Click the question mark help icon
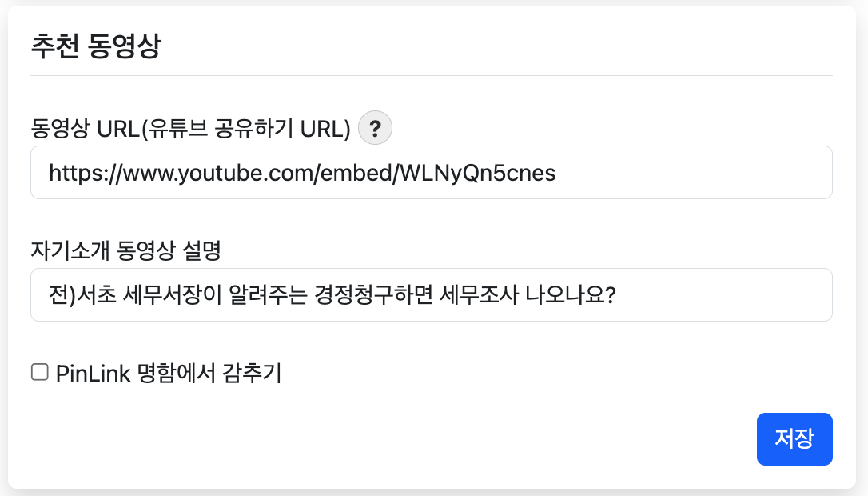Screen dimensions: 868x496 coord(375,128)
